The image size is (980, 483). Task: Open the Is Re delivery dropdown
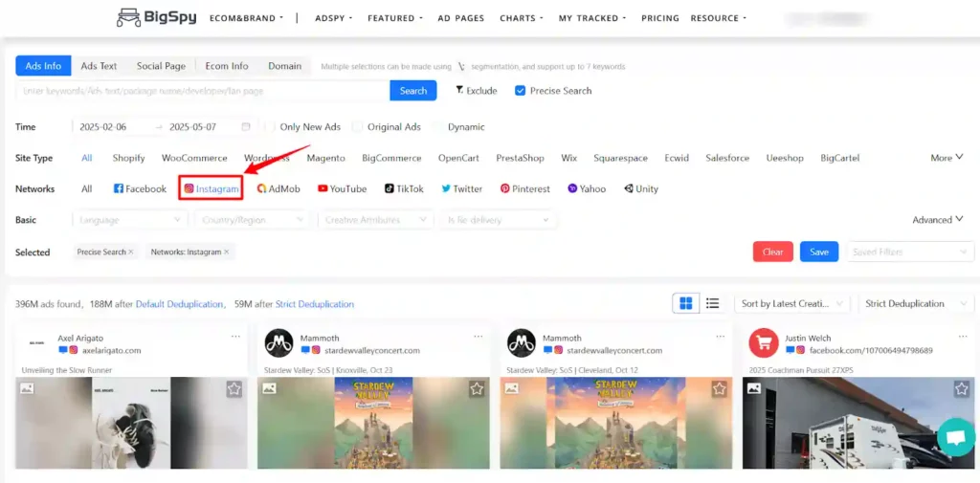(498, 220)
